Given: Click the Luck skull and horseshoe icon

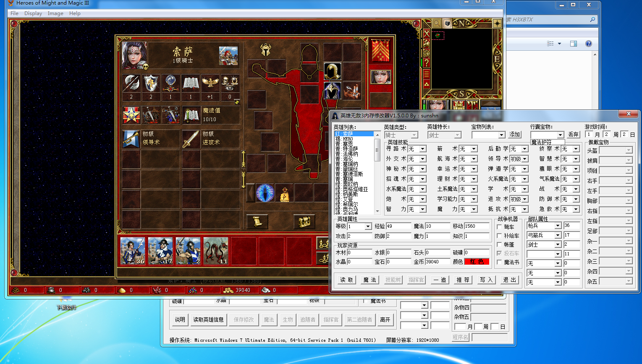Looking at the screenshot, I should [x=230, y=83].
